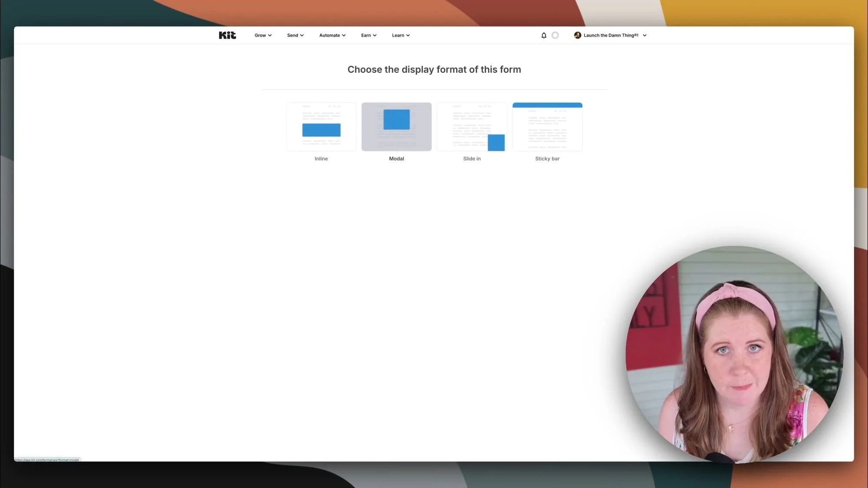Click the account avatar picture
The height and width of the screenshot is (488, 868).
[577, 35]
